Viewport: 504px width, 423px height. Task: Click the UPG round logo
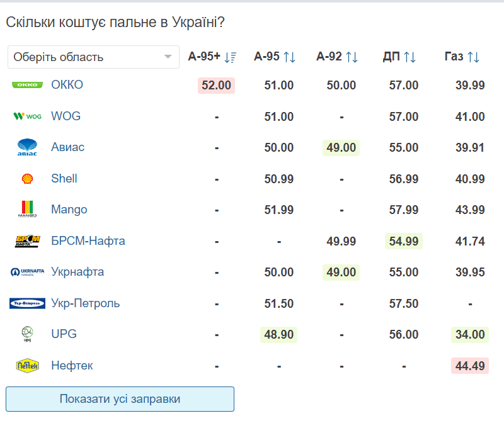click(x=27, y=334)
